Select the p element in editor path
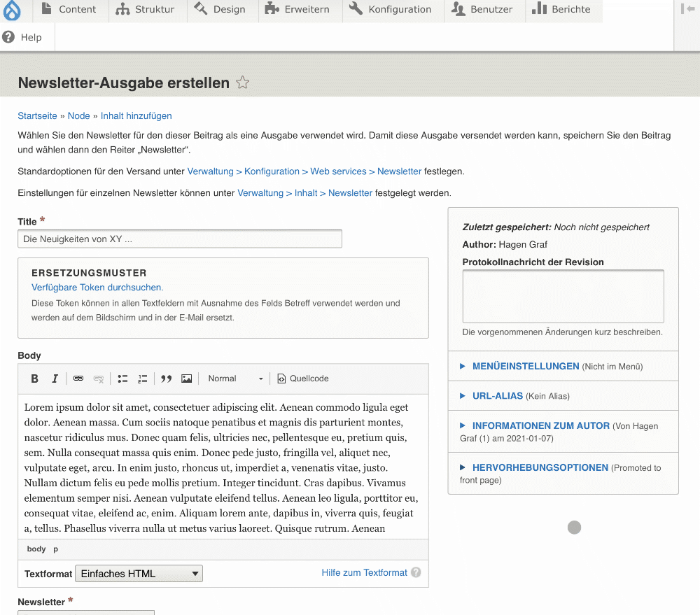700x615 pixels. pos(55,549)
